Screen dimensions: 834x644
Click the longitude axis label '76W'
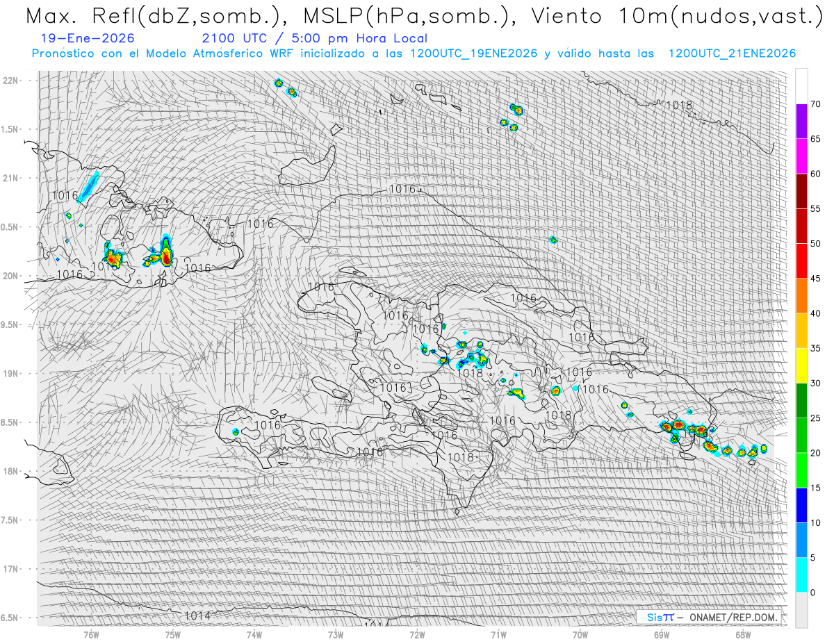pos(91,634)
